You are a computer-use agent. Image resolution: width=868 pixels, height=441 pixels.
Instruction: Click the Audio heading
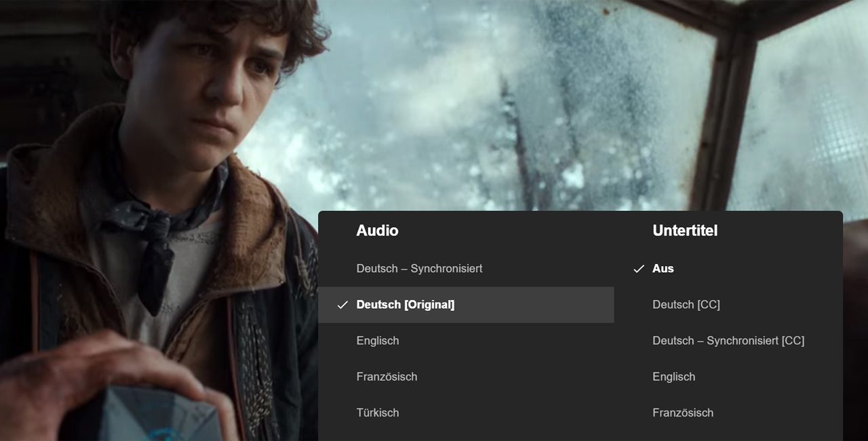pos(377,231)
